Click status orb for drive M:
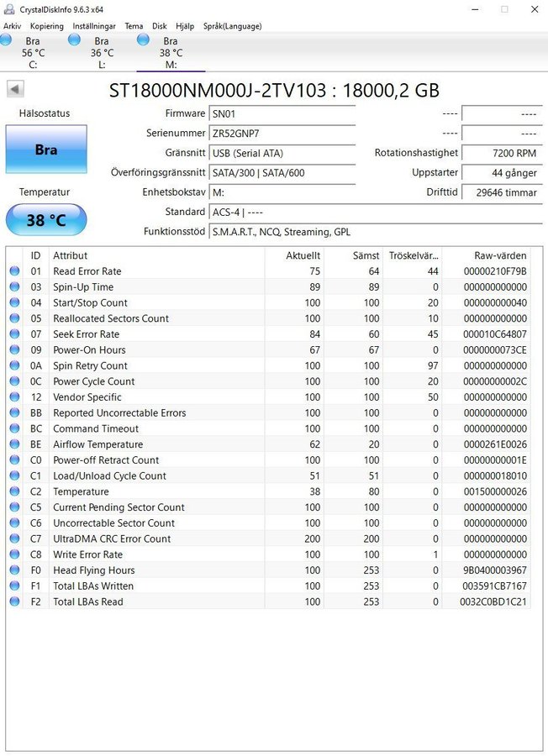 point(143,39)
